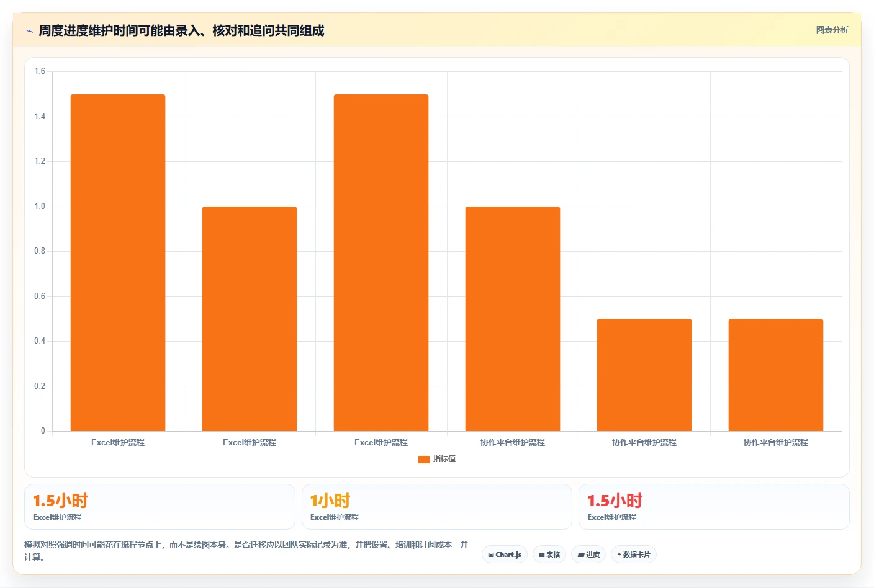874x588 pixels.
Task: Click the y-axis label 0.2
Action: (40, 386)
